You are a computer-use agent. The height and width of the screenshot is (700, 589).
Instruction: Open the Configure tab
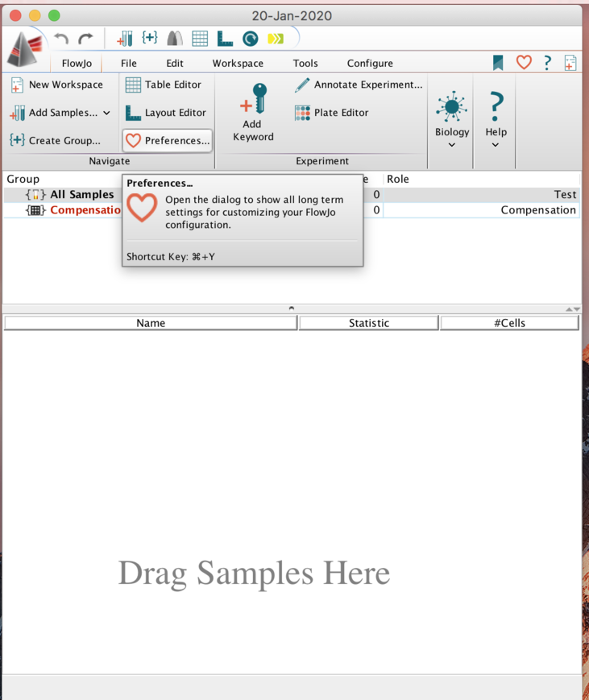(370, 64)
